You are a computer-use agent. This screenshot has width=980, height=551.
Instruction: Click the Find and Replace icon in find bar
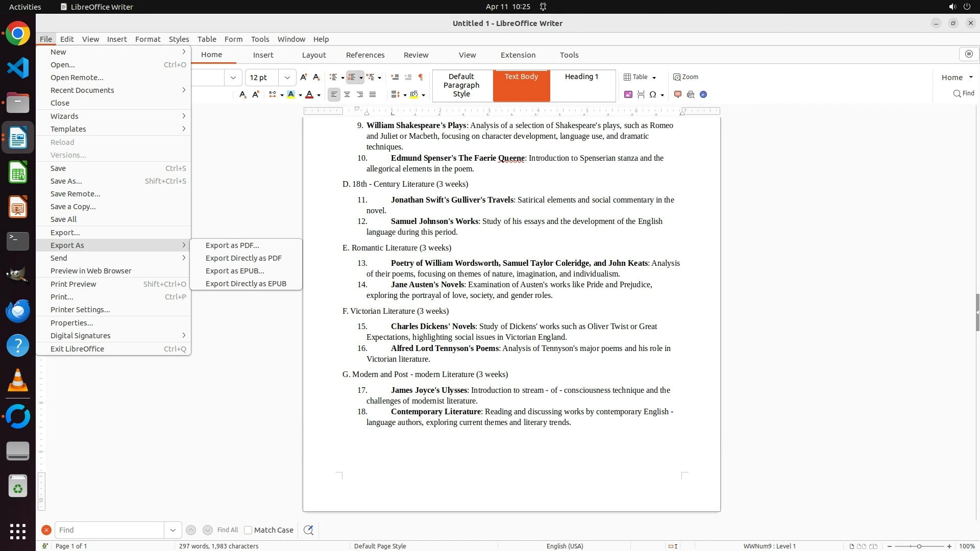308,530
